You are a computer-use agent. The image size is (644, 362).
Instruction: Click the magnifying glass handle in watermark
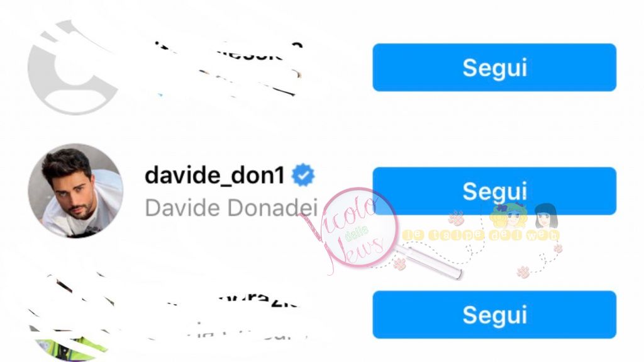click(429, 261)
